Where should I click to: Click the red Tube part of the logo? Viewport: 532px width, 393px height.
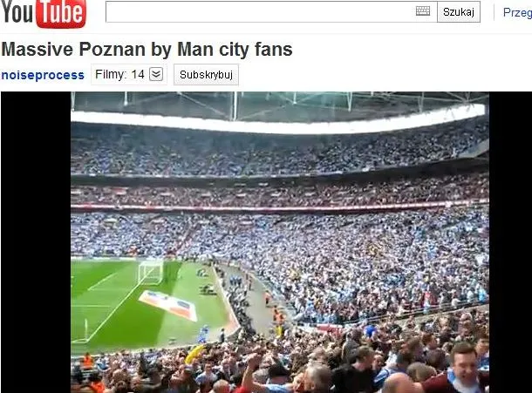click(x=61, y=14)
